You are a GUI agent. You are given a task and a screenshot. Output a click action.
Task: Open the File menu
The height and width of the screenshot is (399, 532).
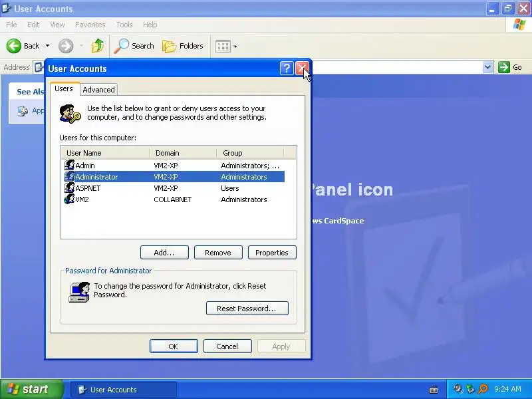[11, 25]
